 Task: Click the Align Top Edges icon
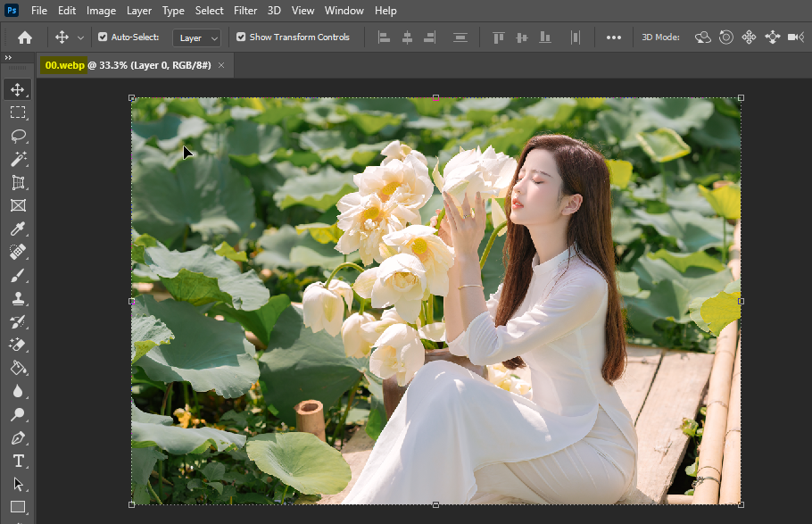coord(498,37)
